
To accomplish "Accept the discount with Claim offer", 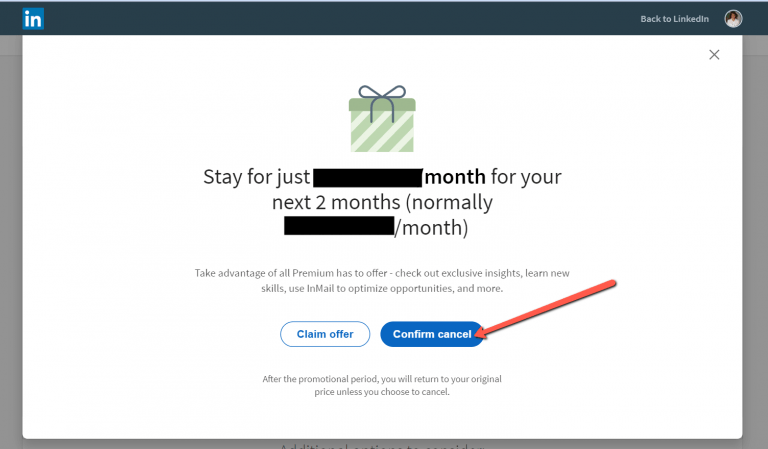I will pyautogui.click(x=325, y=334).
